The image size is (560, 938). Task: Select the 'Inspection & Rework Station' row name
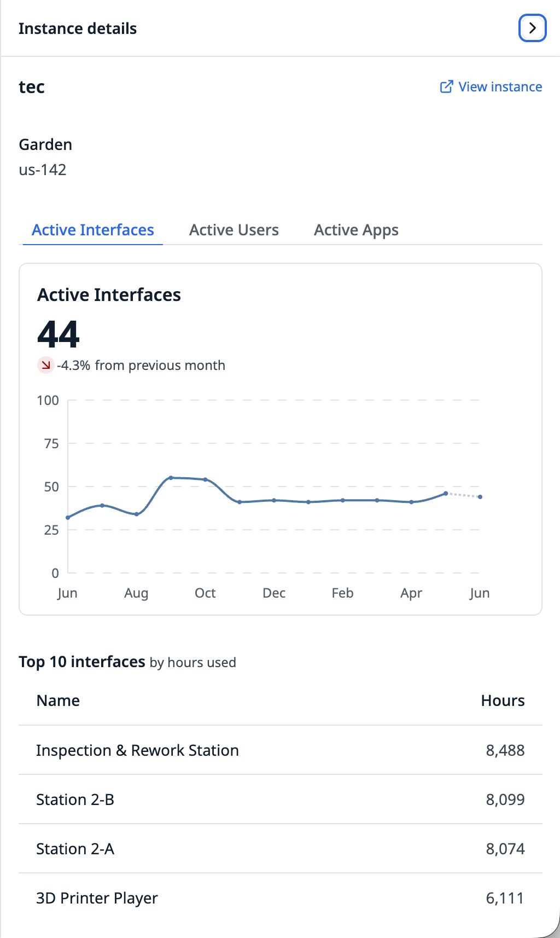137,750
